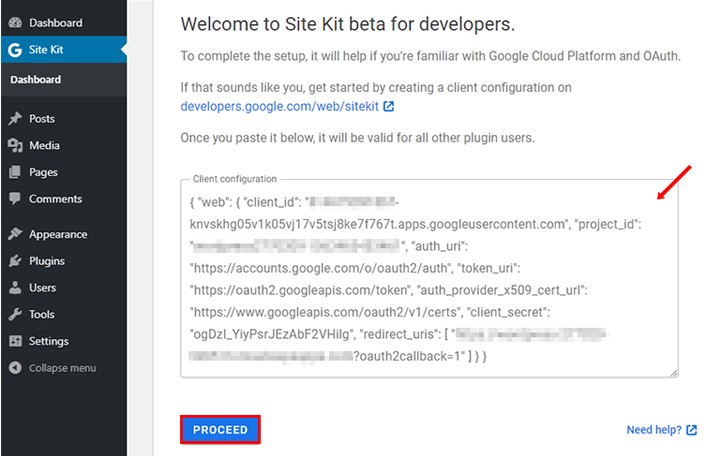Open the Comments menu
This screenshot has height=456, width=709.
click(x=64, y=199)
